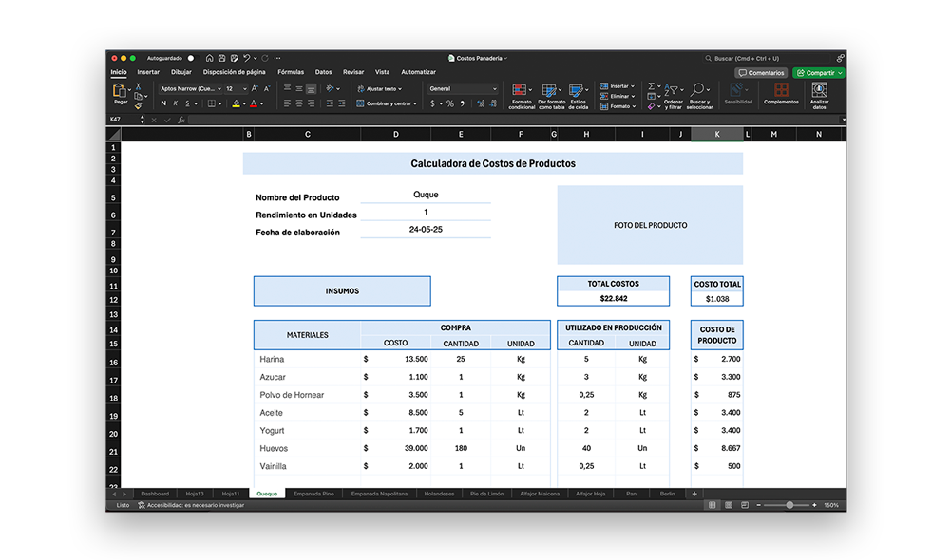
Task: Add a new sheet with the plus button
Action: coord(694,494)
